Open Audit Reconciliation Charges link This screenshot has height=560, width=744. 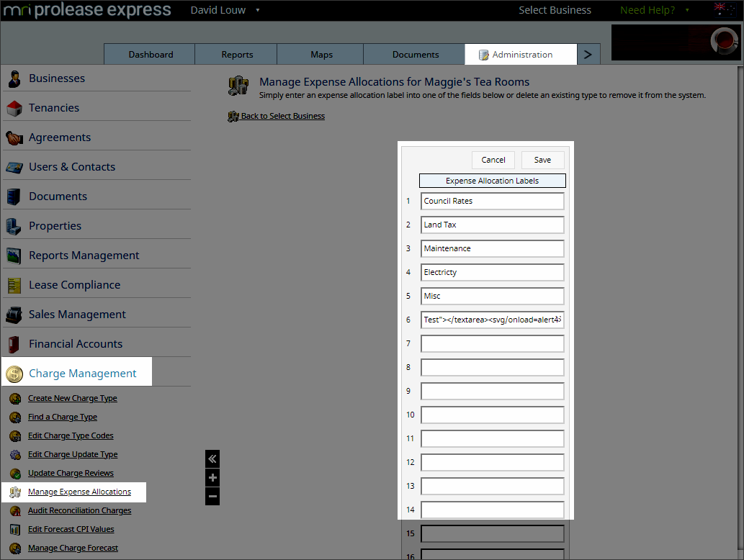coord(80,510)
